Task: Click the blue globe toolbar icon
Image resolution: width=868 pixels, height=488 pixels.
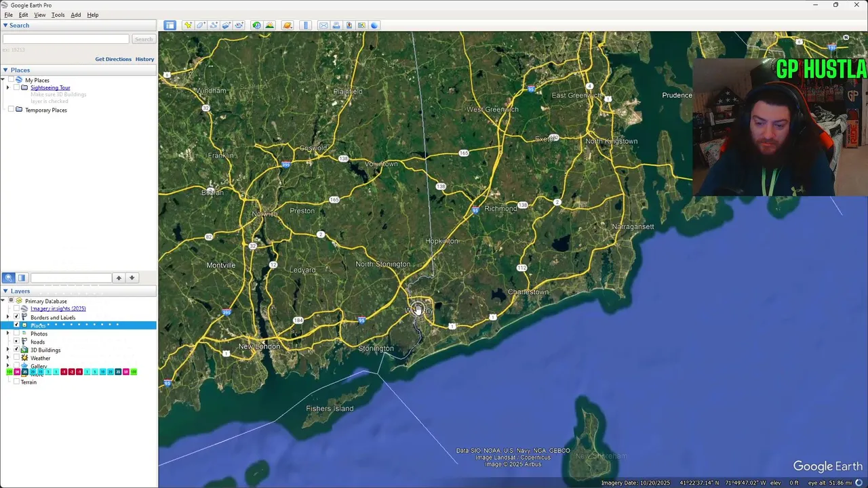Action: click(374, 25)
